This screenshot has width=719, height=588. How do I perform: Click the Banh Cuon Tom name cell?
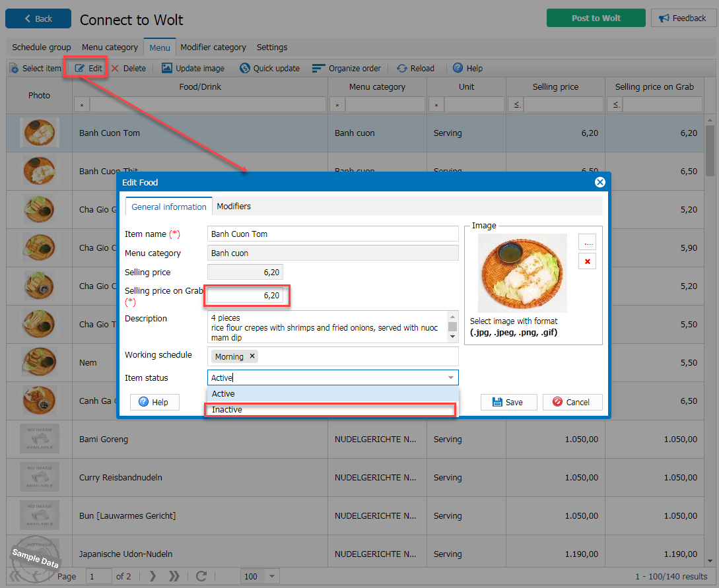coord(200,133)
